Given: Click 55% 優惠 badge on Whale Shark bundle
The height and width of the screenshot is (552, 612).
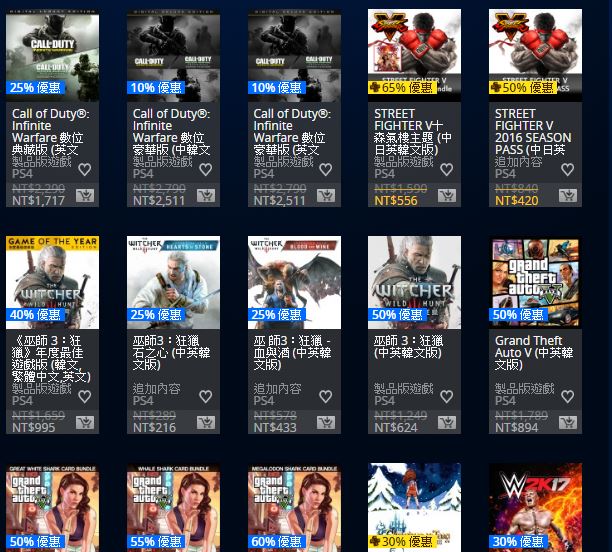Looking at the screenshot, I should [156, 541].
